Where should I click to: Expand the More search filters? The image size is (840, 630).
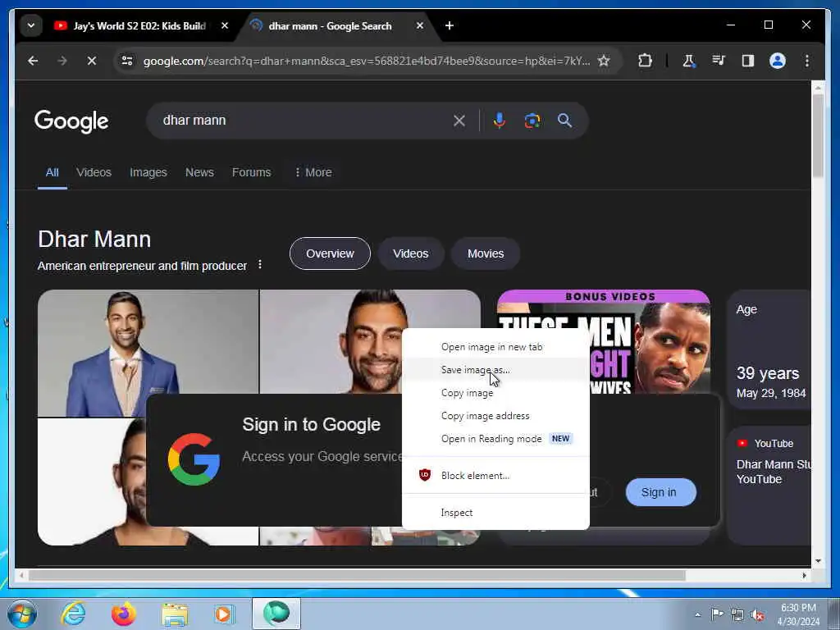(x=313, y=172)
